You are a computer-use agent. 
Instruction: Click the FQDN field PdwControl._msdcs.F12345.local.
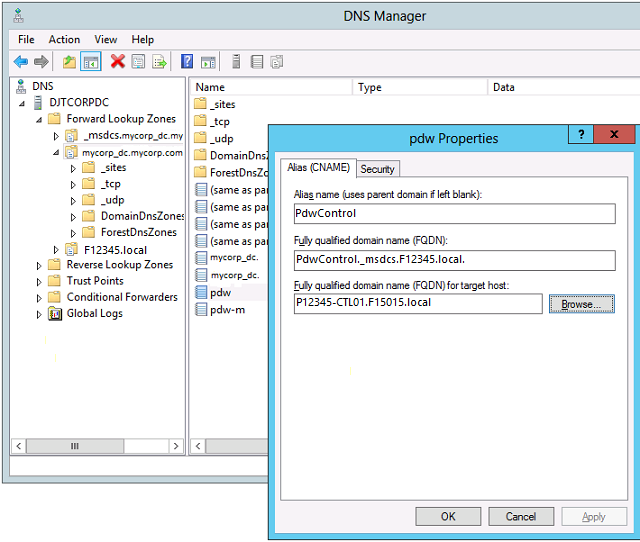coord(454,260)
